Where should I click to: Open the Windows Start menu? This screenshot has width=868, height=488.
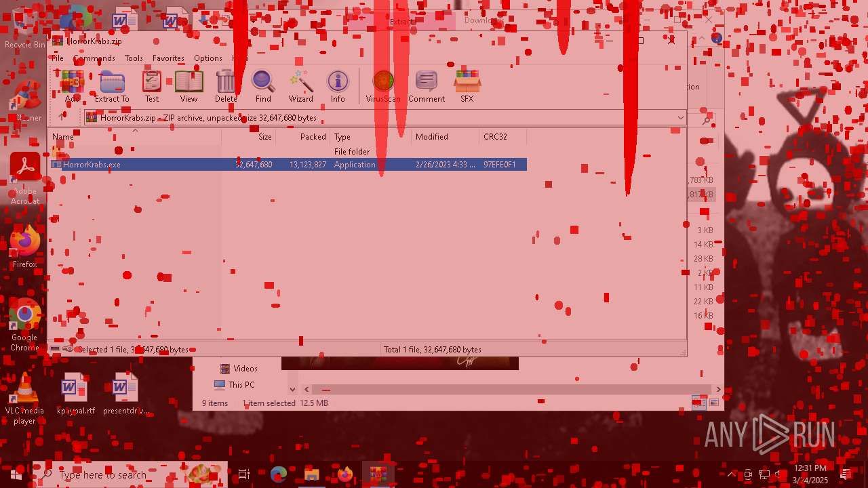pyautogui.click(x=16, y=474)
